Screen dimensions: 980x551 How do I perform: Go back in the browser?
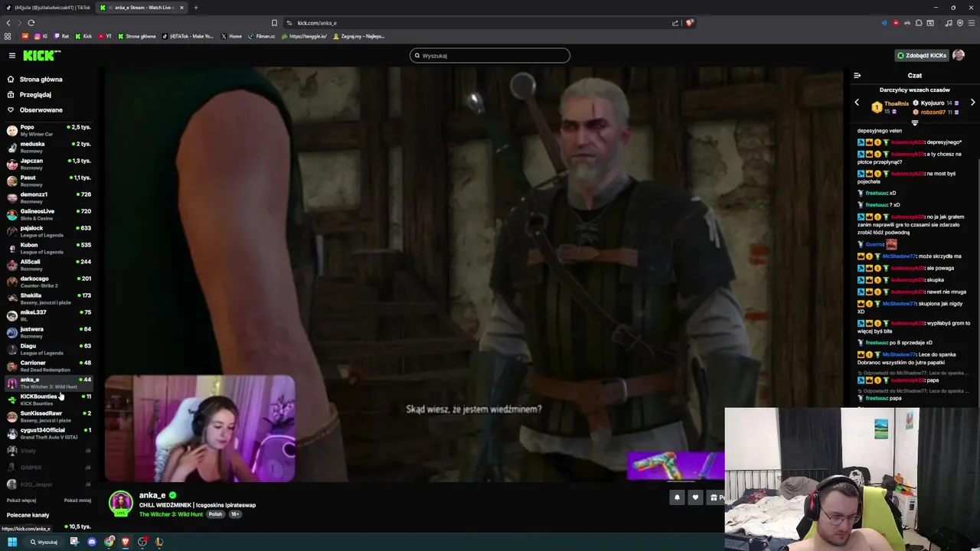pyautogui.click(x=8, y=23)
